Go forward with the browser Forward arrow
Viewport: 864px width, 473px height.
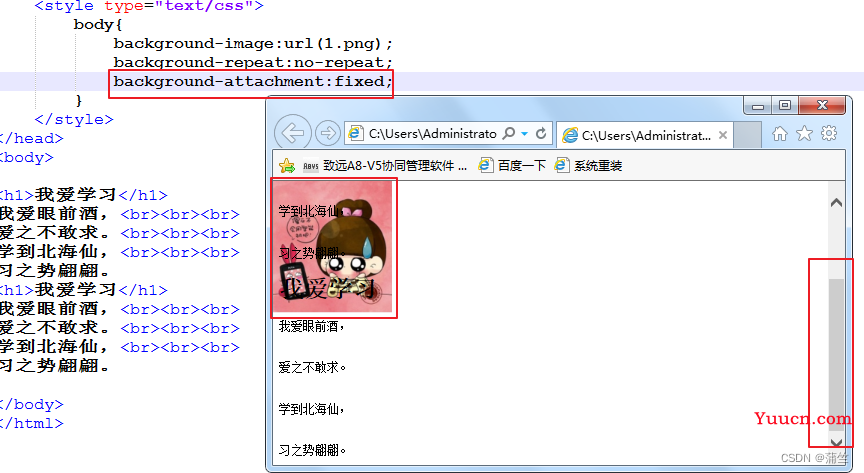(x=328, y=133)
